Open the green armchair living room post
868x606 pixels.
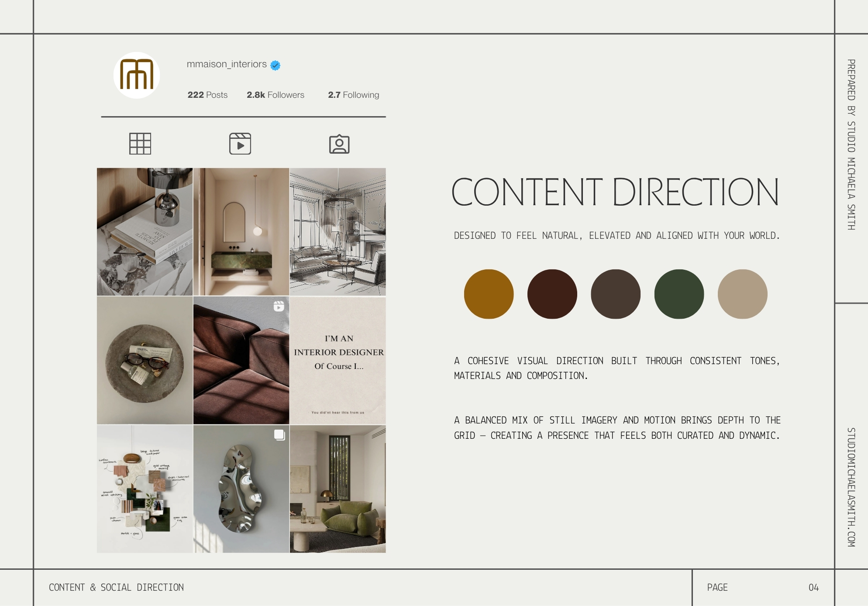(338, 489)
